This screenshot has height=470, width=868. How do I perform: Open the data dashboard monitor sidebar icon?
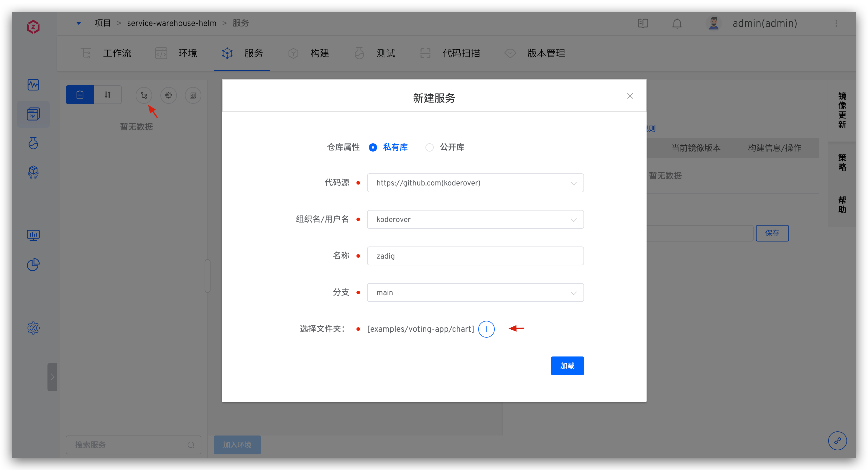click(33, 235)
